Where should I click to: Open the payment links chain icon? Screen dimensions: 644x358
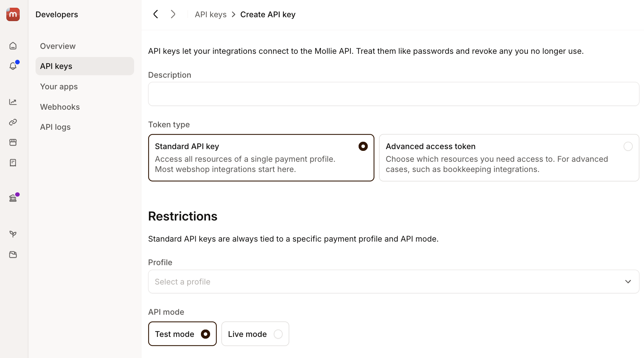[x=13, y=122]
